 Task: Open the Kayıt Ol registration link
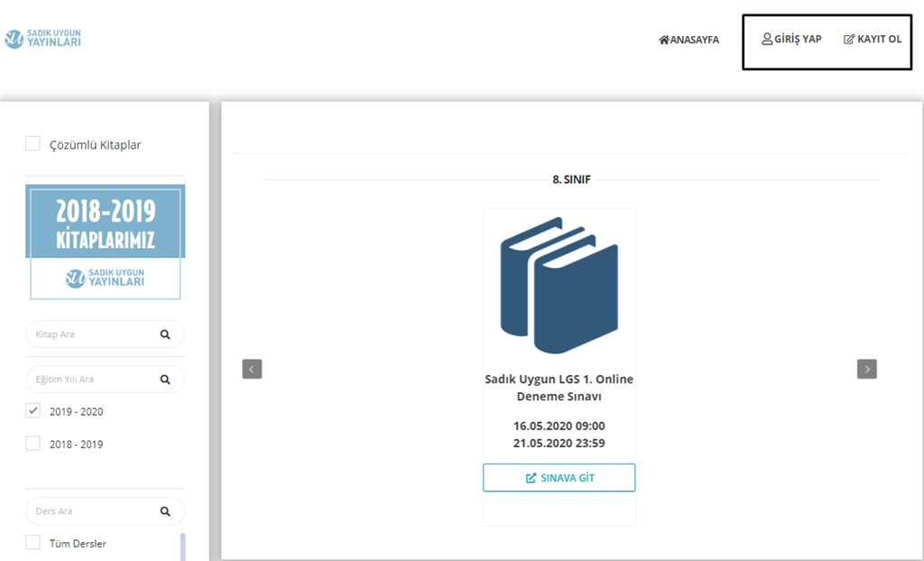873,39
